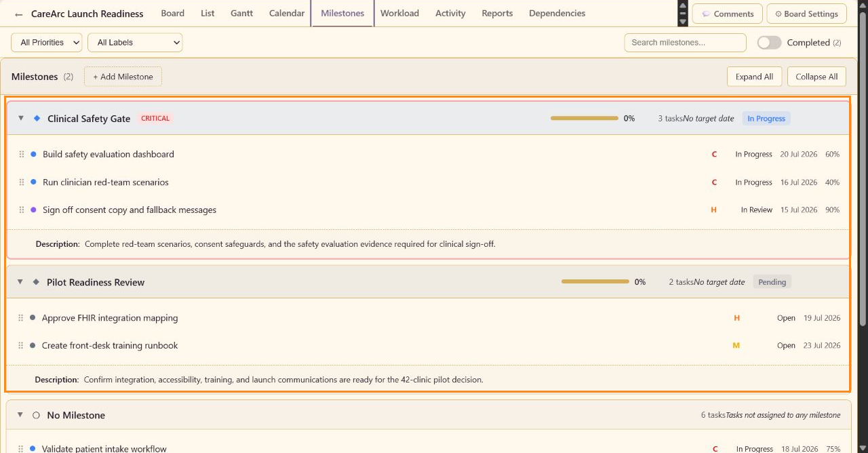Toggle the Completed milestones switch
The height and width of the screenshot is (453, 868).
click(769, 43)
